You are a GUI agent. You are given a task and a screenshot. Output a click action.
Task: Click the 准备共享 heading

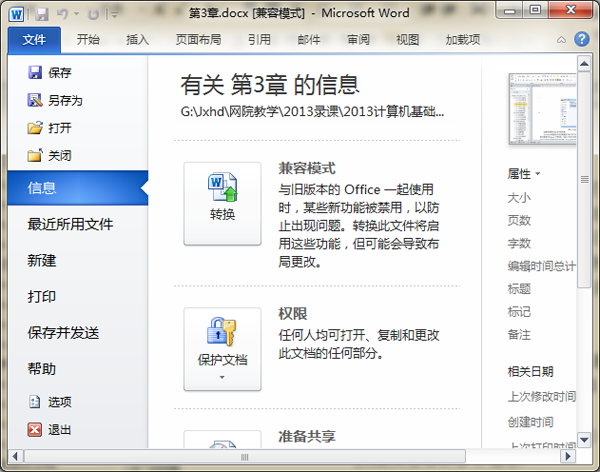click(x=307, y=436)
